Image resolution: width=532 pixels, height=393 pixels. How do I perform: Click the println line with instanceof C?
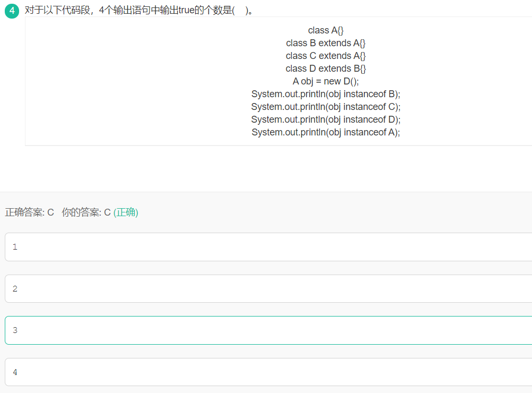point(326,107)
